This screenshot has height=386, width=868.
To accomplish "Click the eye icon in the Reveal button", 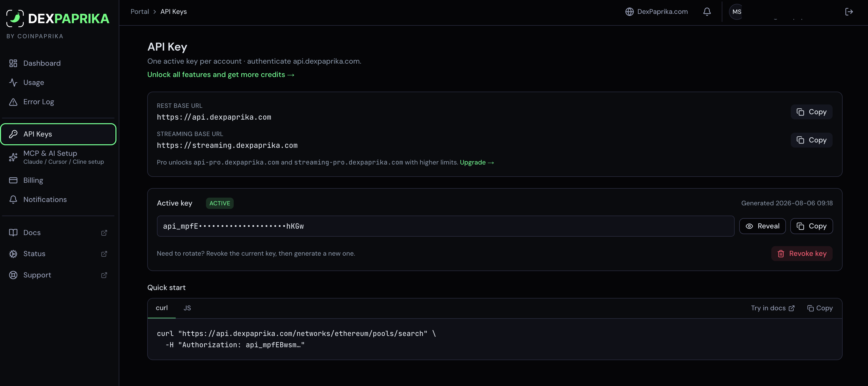I will tap(749, 227).
